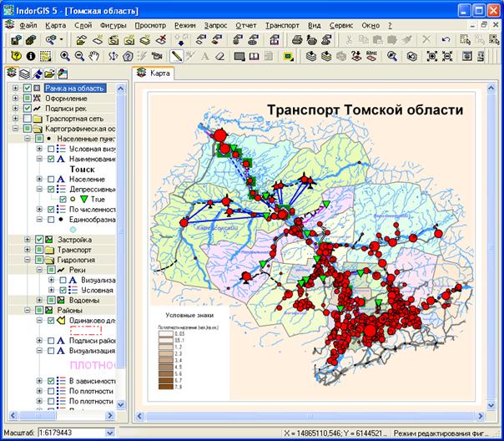Toggle the Застройка layer checkbox
The width and height of the screenshot is (504, 441).
pyautogui.click(x=38, y=240)
